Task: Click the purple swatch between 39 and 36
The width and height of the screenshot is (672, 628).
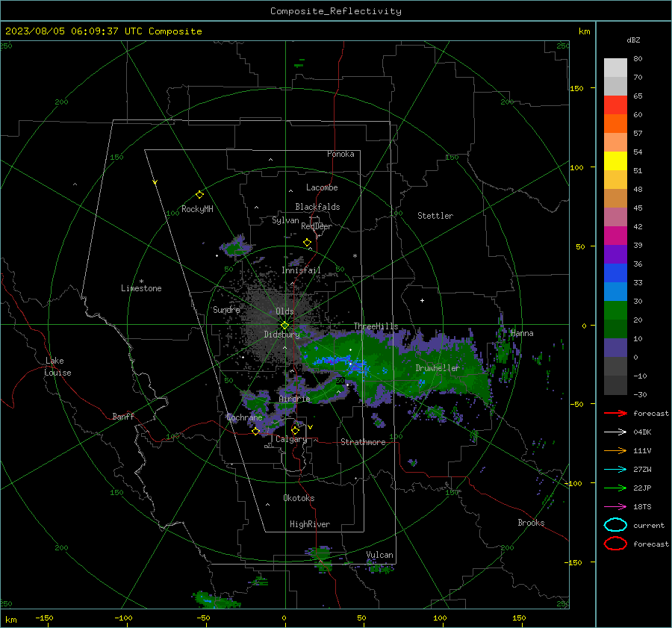Action: pos(615,254)
